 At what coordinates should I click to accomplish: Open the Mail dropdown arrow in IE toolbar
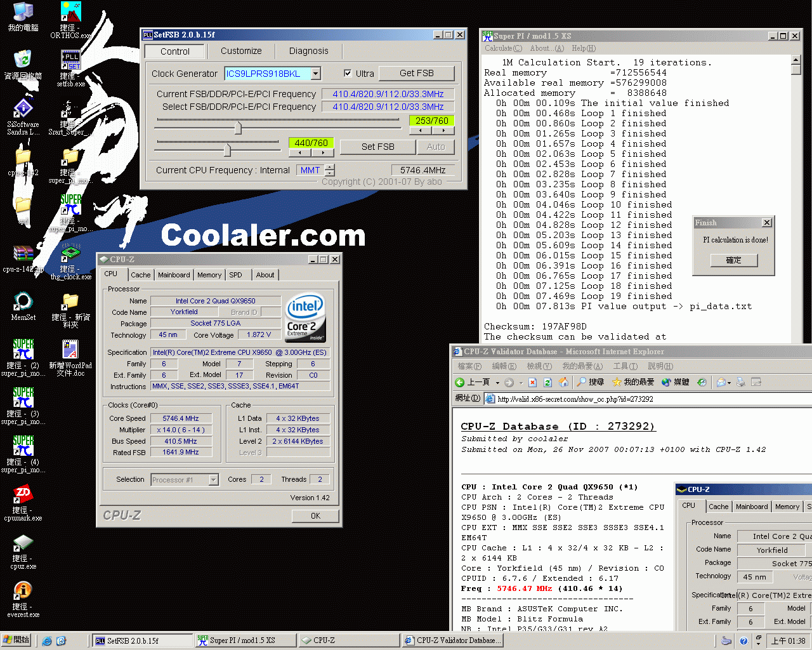730,383
